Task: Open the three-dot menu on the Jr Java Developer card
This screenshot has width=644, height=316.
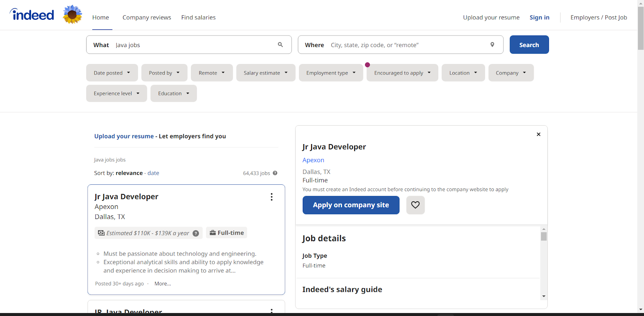Action: [x=272, y=197]
